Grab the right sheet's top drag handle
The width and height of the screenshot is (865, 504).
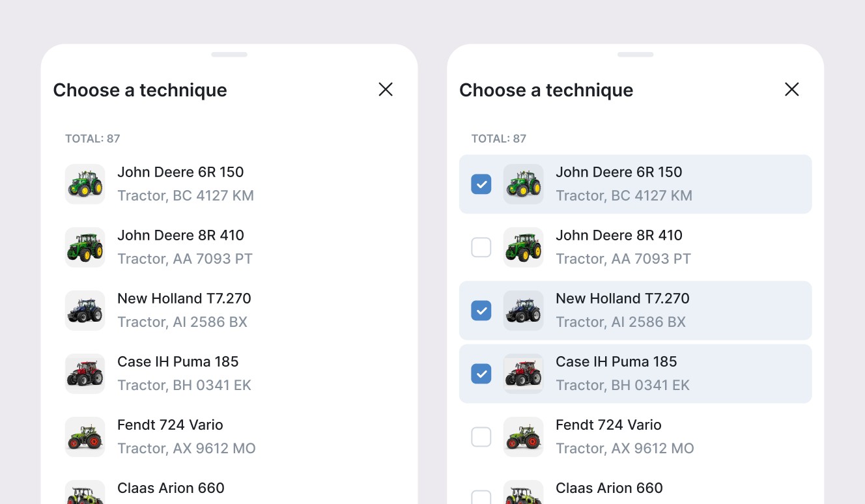pos(635,55)
